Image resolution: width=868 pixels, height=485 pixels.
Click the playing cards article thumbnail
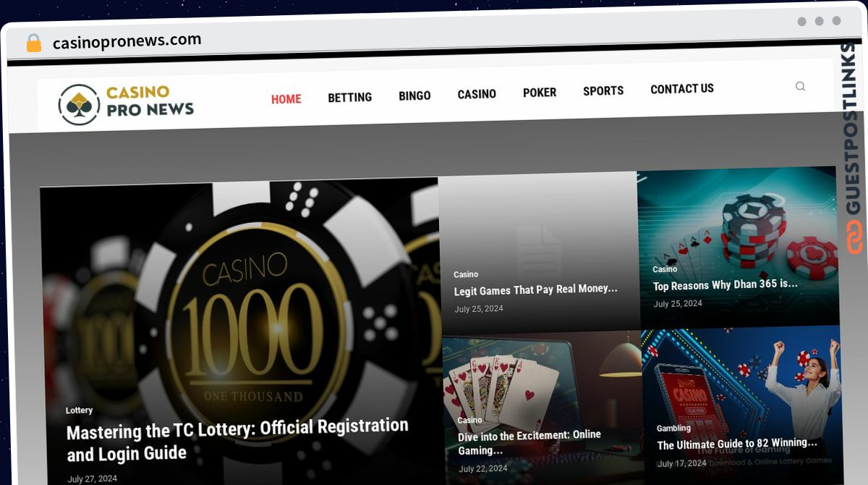click(x=541, y=408)
